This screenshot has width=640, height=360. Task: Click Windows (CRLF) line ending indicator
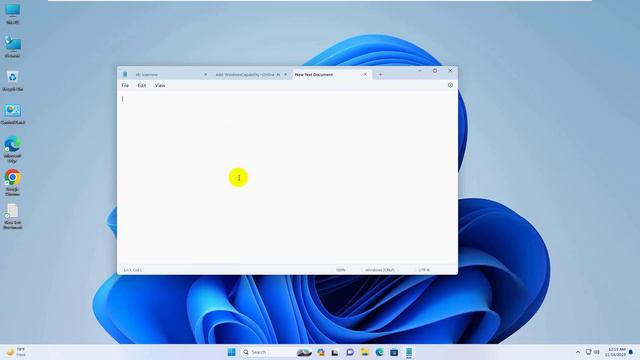[380, 270]
